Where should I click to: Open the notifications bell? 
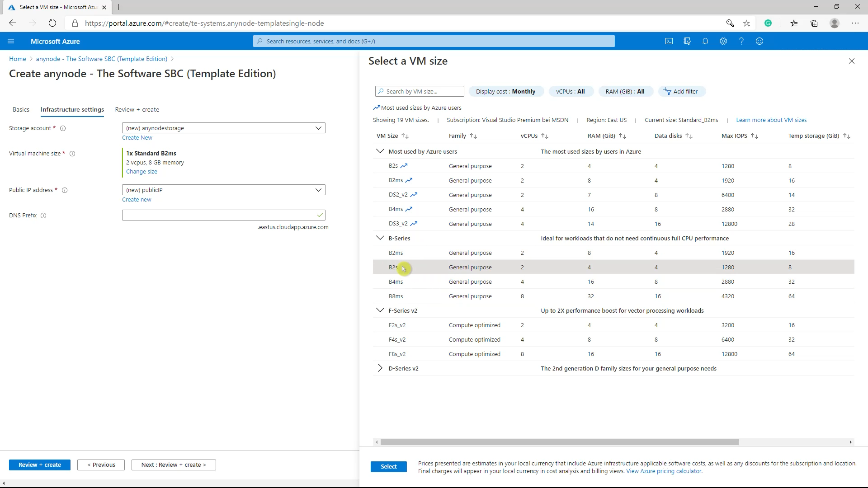(705, 41)
